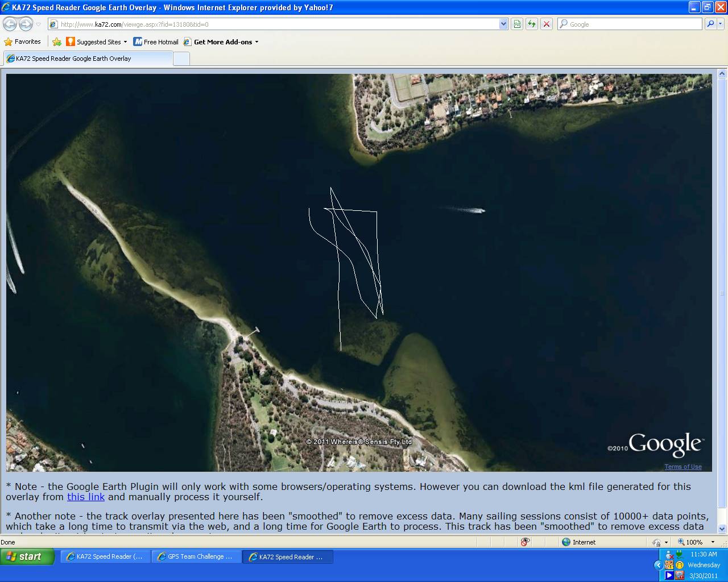Viewport: 728px width, 582px height.
Task: Open the Favorites star button
Action: (x=23, y=42)
